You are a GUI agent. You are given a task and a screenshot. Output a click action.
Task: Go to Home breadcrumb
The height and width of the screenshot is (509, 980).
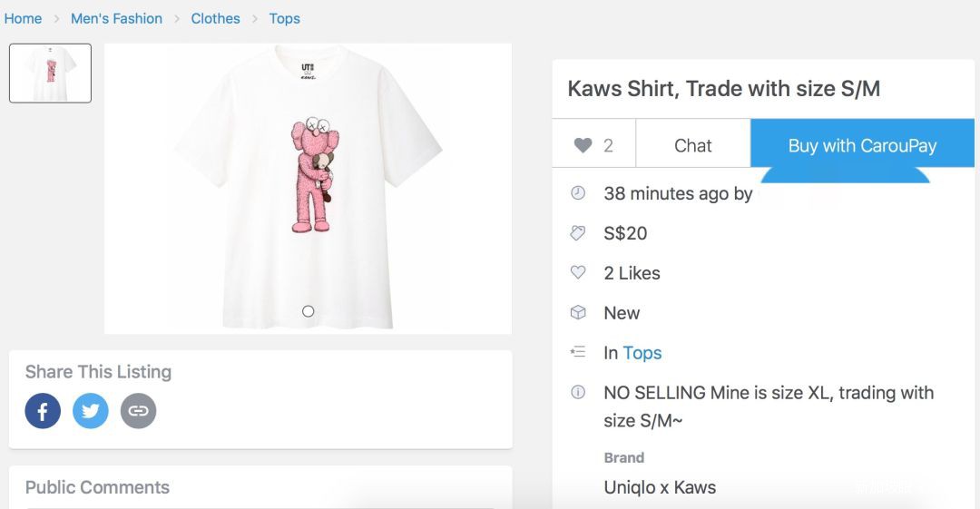(x=23, y=18)
